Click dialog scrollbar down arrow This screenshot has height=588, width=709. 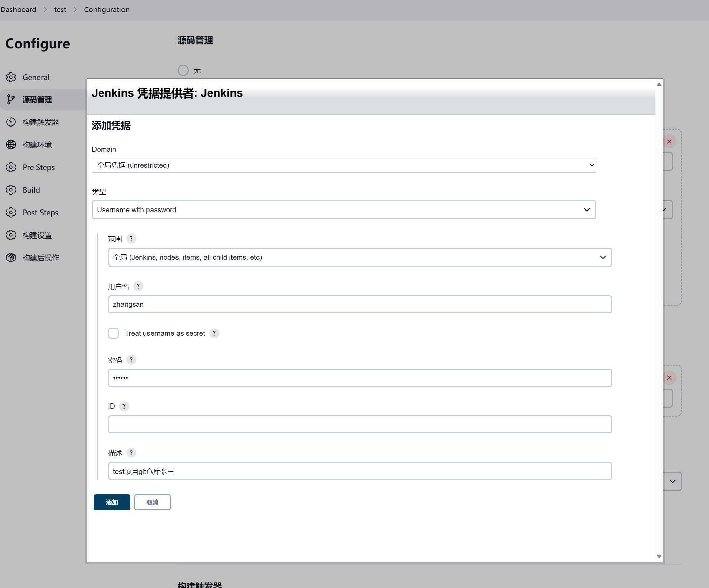[x=659, y=556]
